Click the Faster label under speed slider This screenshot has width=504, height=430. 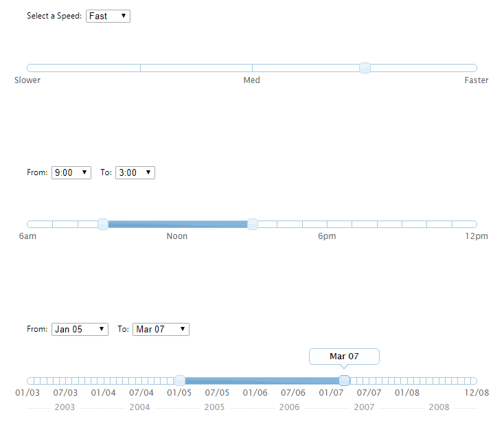click(x=477, y=80)
